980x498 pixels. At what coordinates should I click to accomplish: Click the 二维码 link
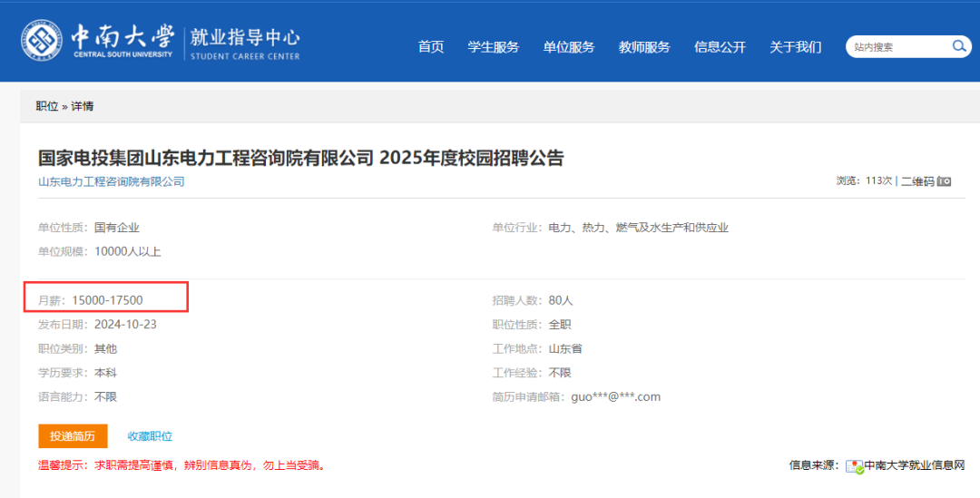tap(917, 181)
